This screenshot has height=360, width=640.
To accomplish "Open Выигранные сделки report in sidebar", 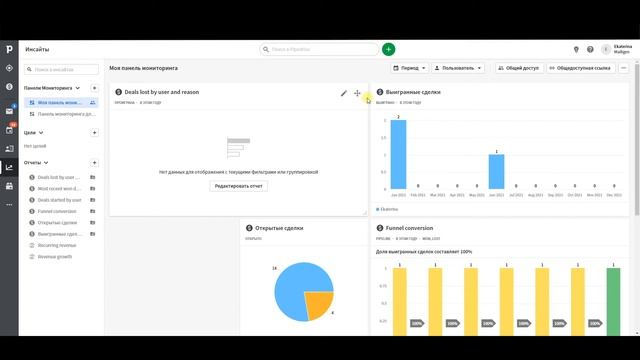I will (59, 234).
